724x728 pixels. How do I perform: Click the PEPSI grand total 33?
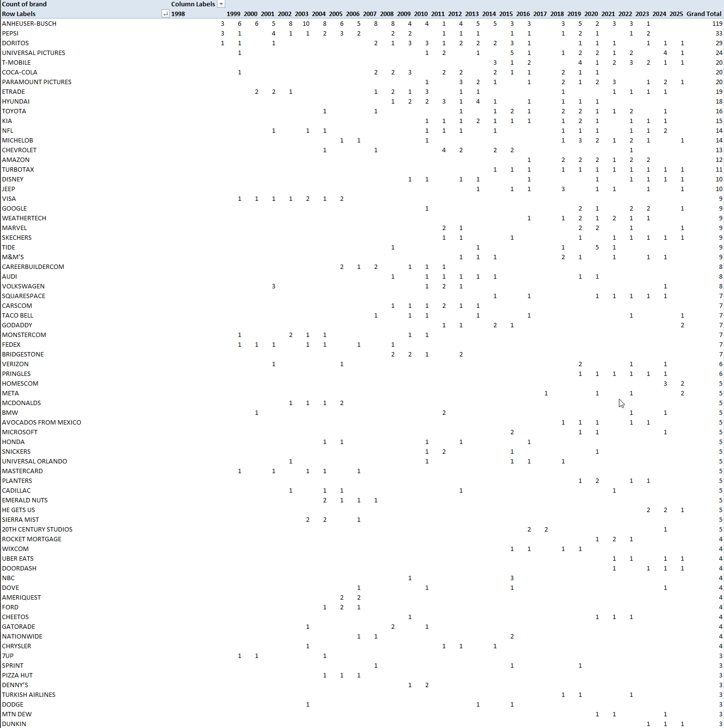tap(719, 33)
